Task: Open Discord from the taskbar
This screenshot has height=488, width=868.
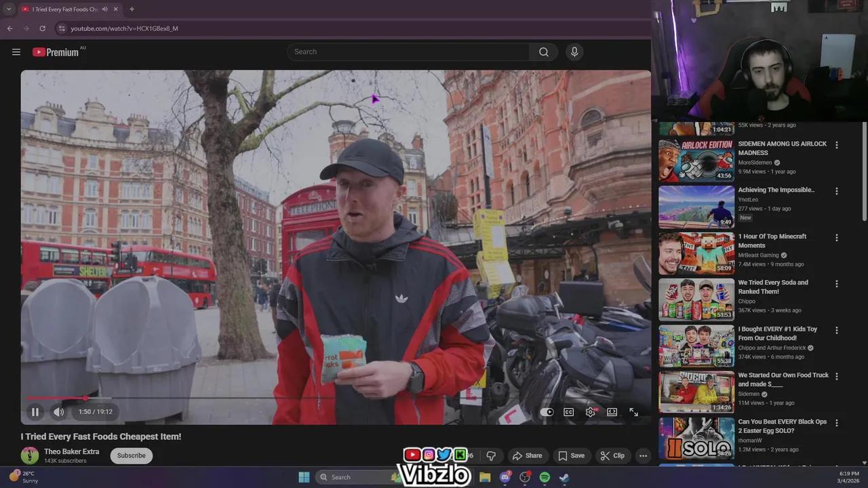Action: point(505,477)
